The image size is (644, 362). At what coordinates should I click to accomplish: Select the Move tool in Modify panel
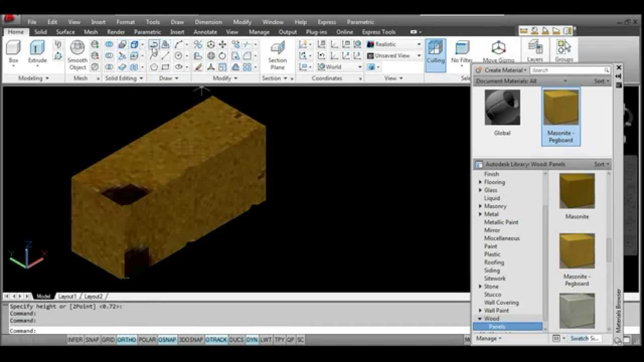point(222,44)
